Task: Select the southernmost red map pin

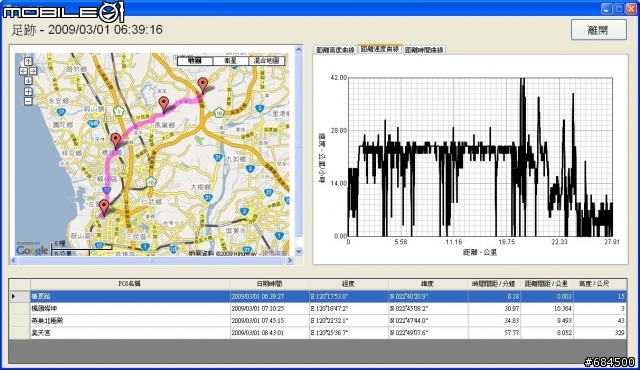Action: [x=104, y=208]
